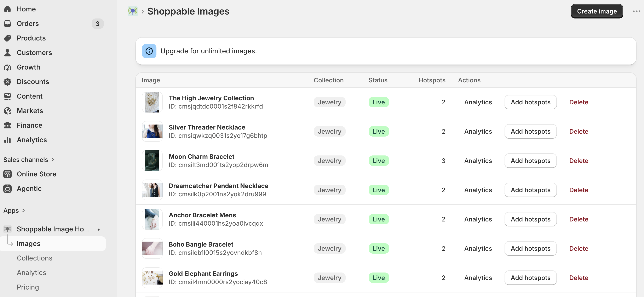View Analytics for Boho Bangle Bracelet

478,249
